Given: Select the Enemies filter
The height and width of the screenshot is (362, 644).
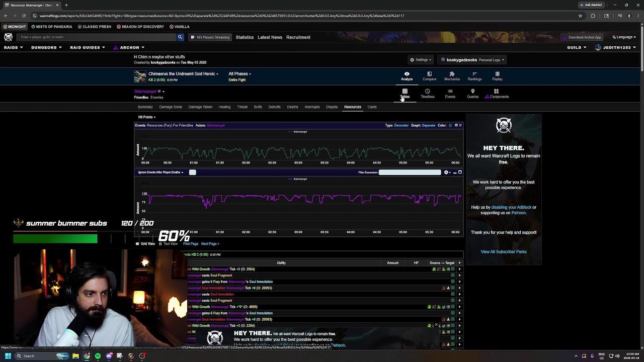Looking at the screenshot, I should point(156,97).
